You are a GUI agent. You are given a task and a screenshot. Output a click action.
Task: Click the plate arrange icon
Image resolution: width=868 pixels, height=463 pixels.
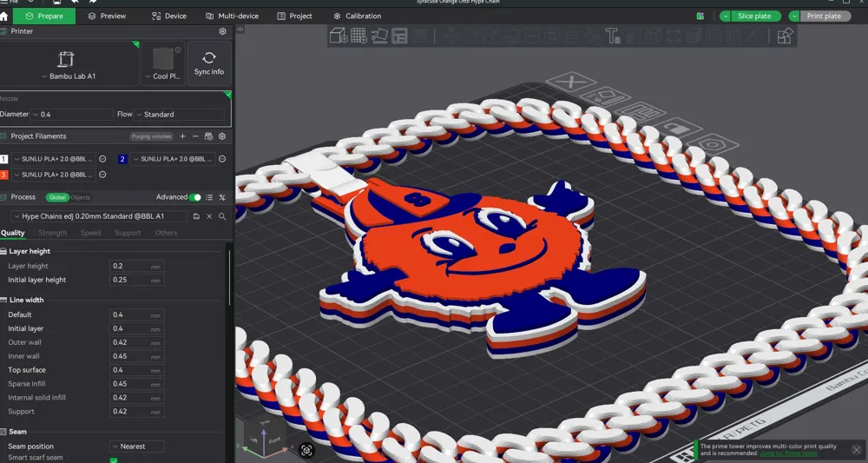tap(641, 112)
